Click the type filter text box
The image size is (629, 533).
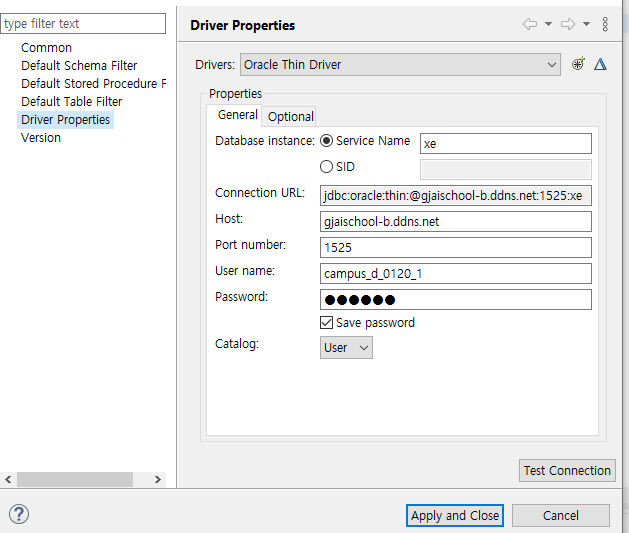pyautogui.click(x=83, y=24)
